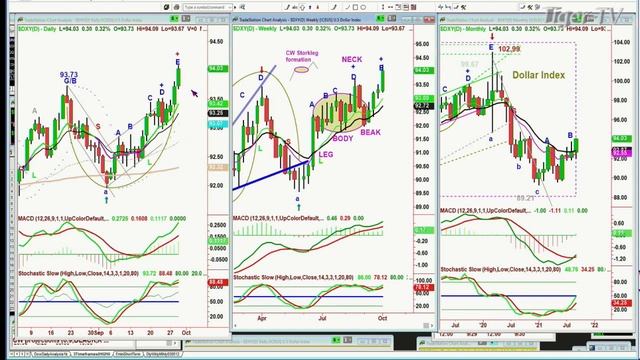
Task: Click green status button on Weekly chart title bar
Action: [380, 18]
